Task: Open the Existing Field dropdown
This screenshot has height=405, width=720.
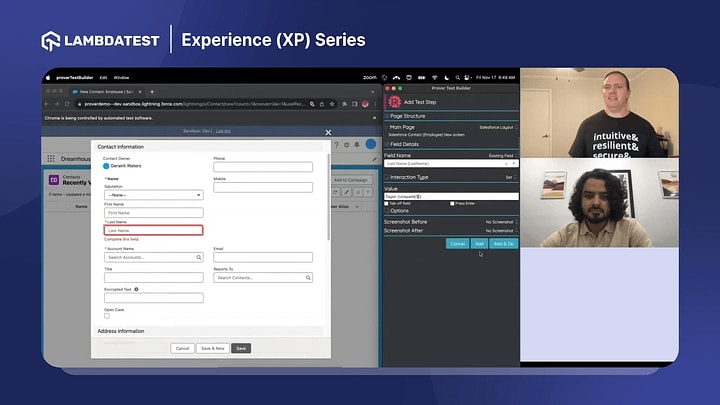Action: point(503,156)
